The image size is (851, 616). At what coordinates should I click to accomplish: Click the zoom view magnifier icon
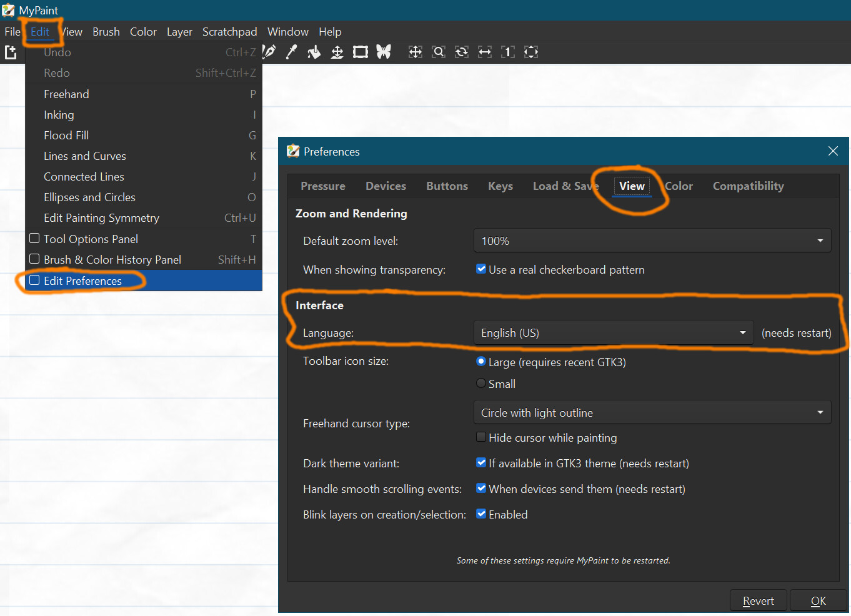[439, 52]
